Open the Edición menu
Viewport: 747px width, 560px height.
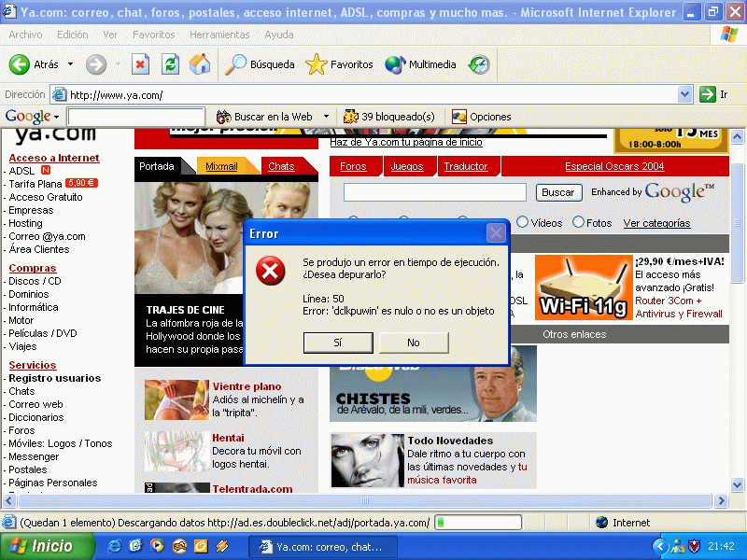pos(73,35)
